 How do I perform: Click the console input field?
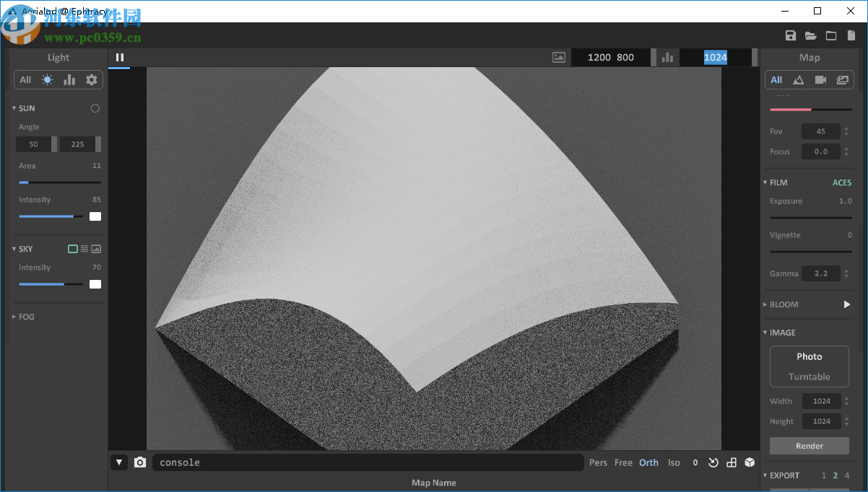[368, 462]
